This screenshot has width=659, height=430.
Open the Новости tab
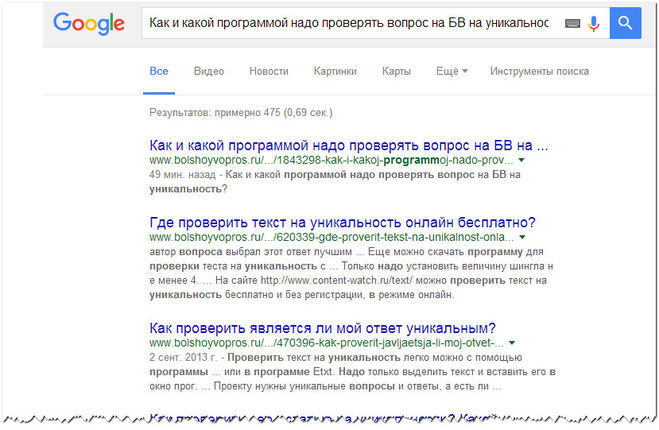(268, 71)
